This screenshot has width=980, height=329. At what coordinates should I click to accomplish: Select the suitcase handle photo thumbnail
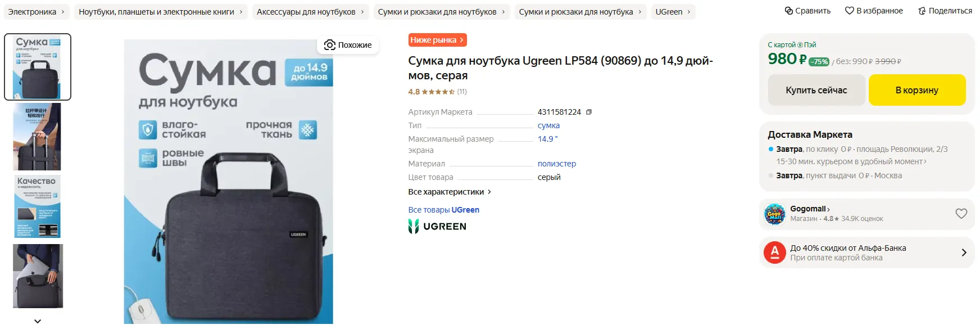[x=37, y=136]
